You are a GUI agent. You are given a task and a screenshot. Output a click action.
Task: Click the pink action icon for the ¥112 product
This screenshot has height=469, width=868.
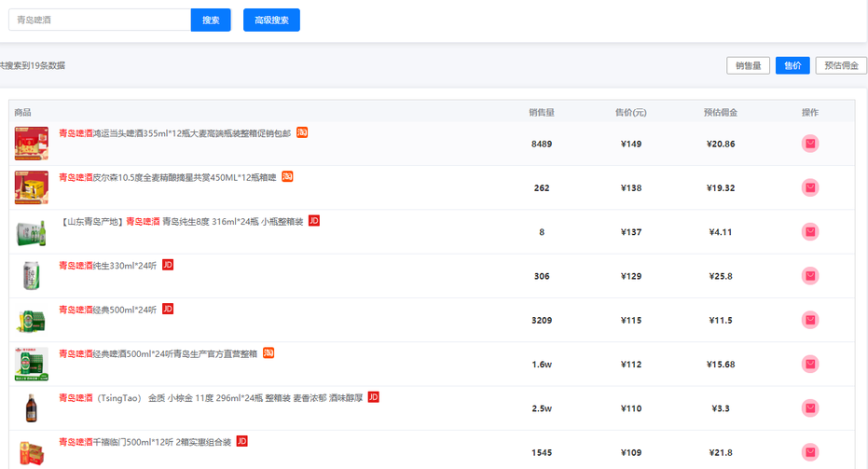[810, 364]
